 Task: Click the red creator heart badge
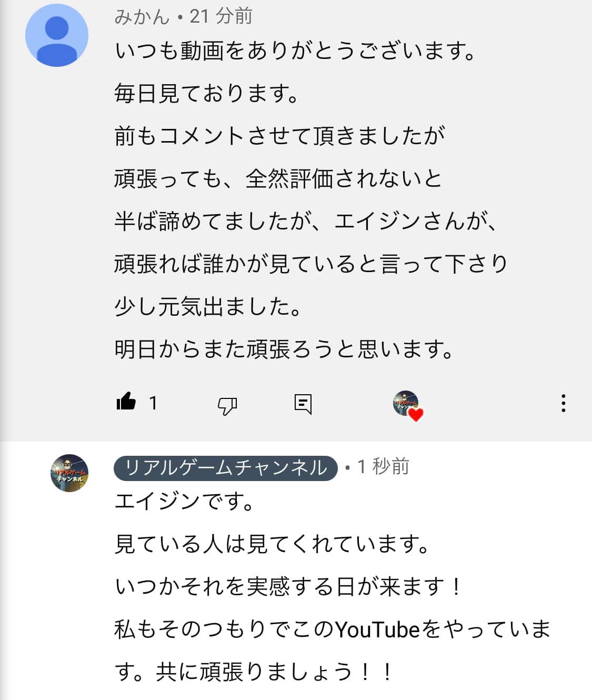(416, 415)
